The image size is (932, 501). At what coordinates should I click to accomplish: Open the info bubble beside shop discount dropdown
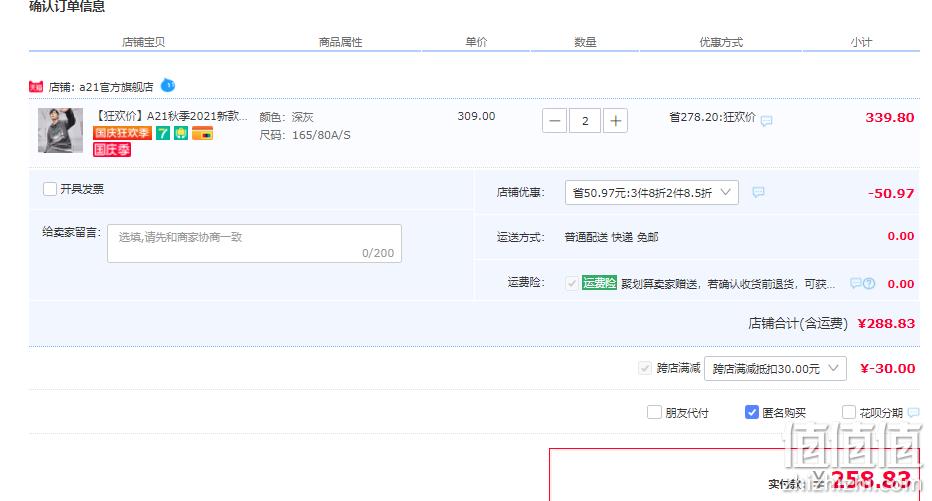[x=758, y=192]
